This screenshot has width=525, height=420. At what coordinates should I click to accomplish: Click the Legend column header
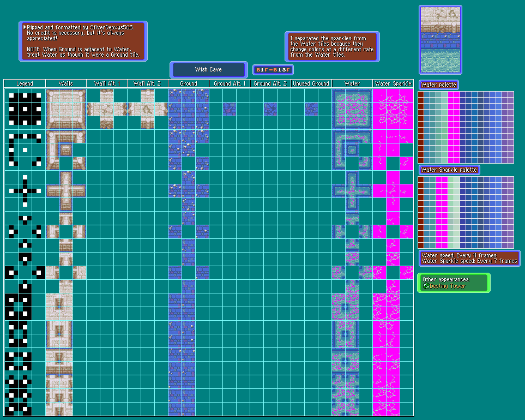pyautogui.click(x=25, y=83)
